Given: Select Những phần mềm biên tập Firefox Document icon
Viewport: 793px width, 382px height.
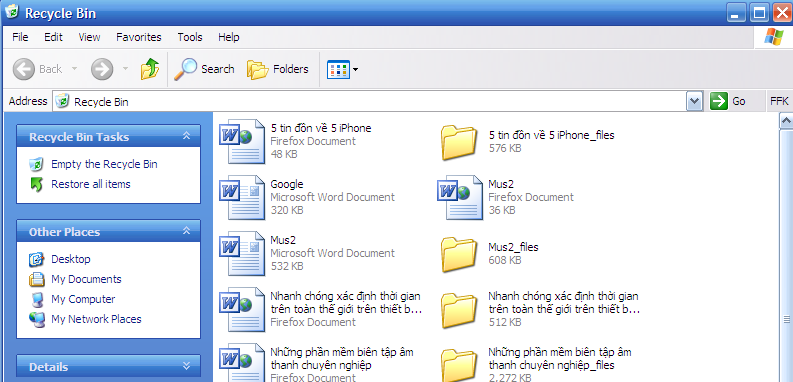Looking at the screenshot, I should tap(242, 363).
